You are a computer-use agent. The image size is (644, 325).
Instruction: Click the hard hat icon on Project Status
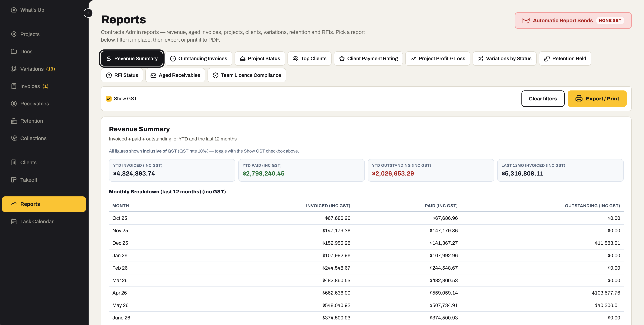click(242, 58)
